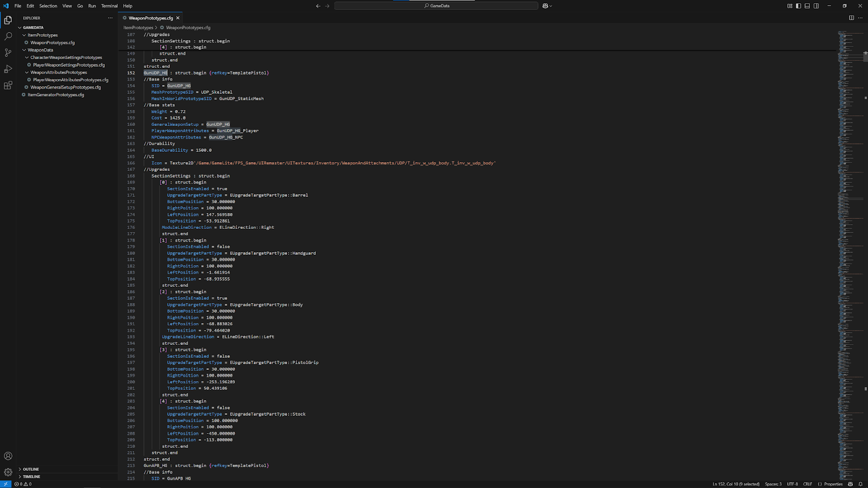868x488 pixels.
Task: Toggle the secondary side bar visibility
Action: tap(816, 6)
